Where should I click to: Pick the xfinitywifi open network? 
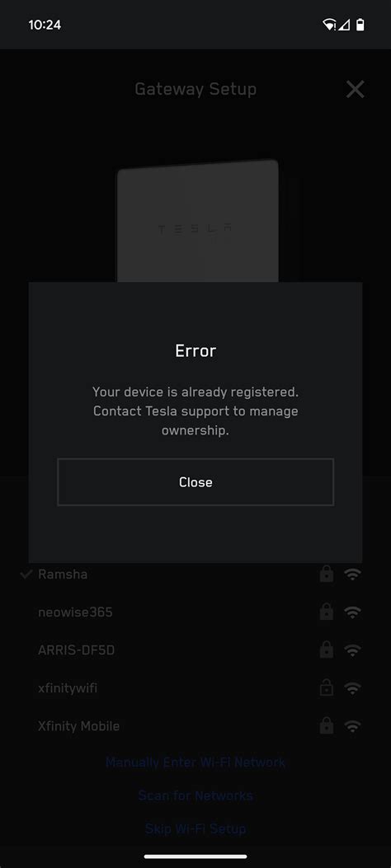195,688
